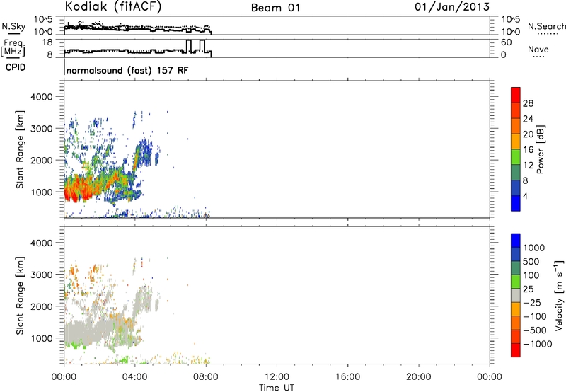Select the Power colorbar segment between 4 and 8

coord(516,188)
